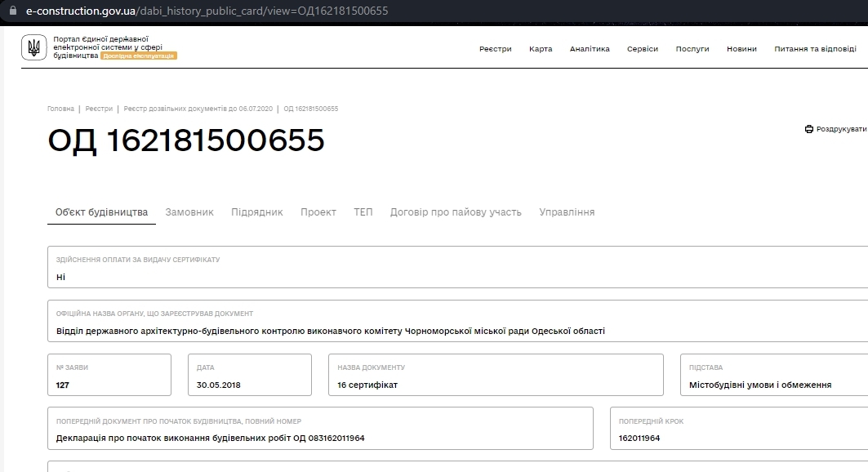Open the Карта navigation item
This screenshot has width=868, height=472.
[x=541, y=49]
